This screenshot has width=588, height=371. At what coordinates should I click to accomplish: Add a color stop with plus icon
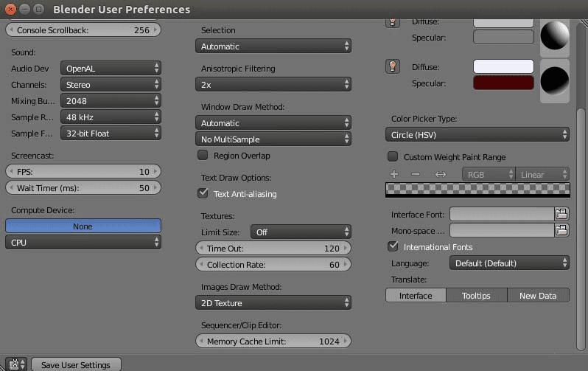[394, 175]
